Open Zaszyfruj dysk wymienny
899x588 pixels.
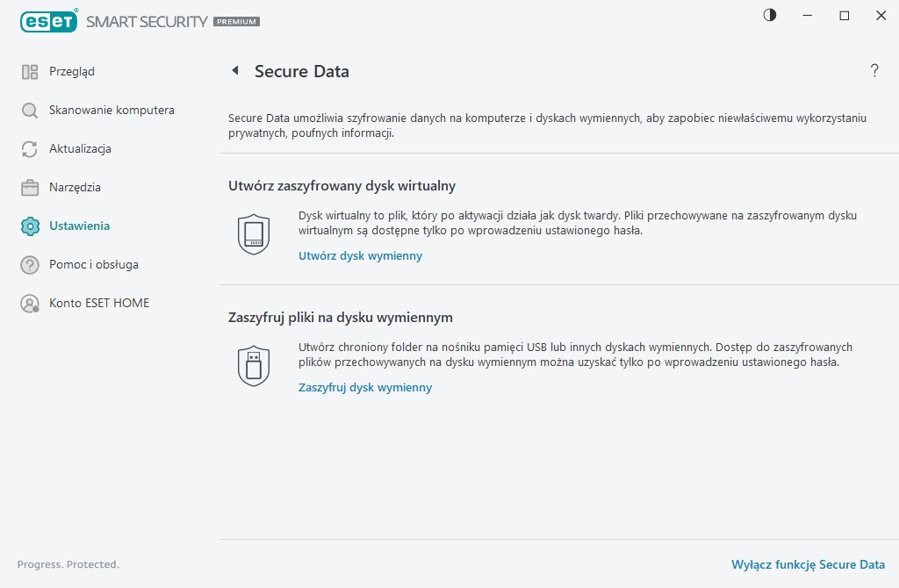(x=365, y=387)
